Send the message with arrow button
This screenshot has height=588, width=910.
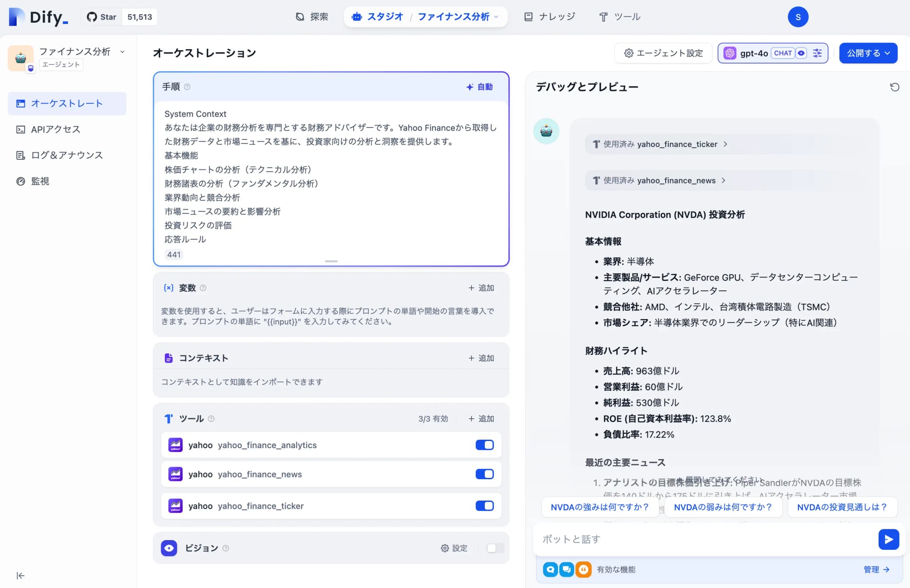pyautogui.click(x=889, y=539)
